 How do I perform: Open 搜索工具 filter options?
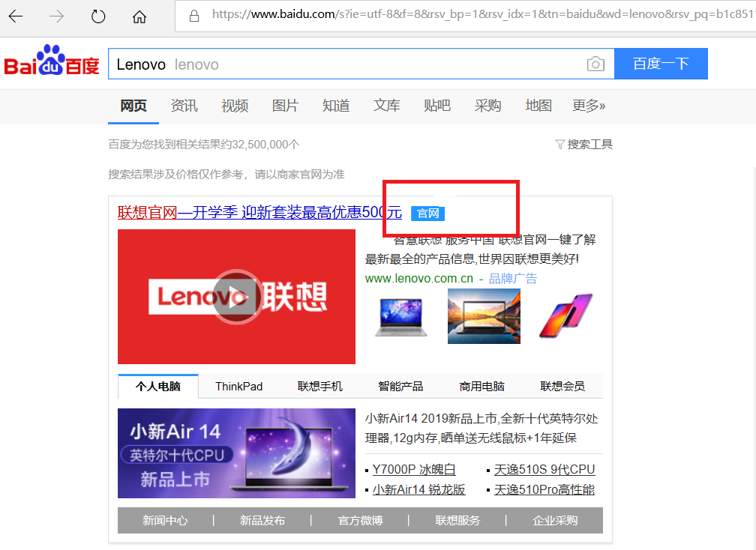(583, 144)
